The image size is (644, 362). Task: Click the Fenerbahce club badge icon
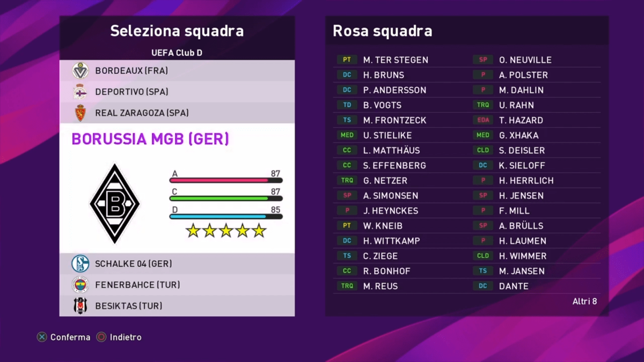pos(80,285)
